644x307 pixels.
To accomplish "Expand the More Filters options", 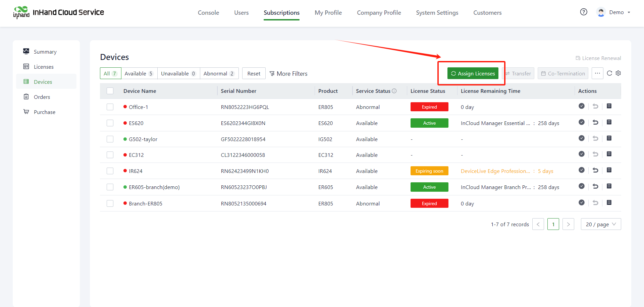I will pos(288,73).
